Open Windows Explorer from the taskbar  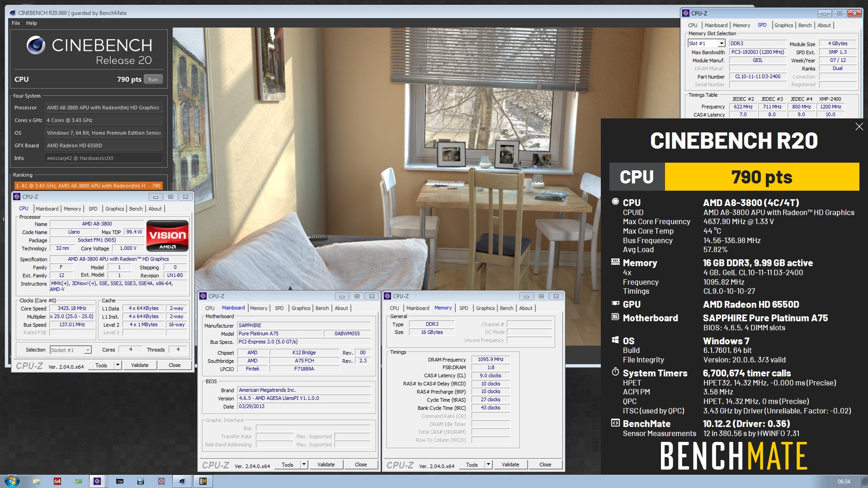tap(36, 481)
